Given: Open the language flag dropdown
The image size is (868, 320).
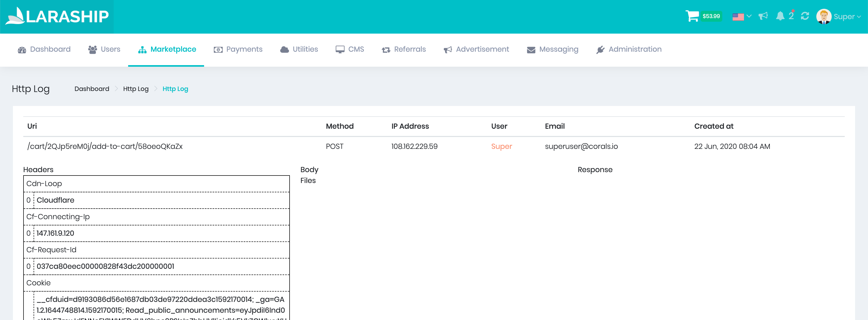Looking at the screenshot, I should (x=741, y=16).
